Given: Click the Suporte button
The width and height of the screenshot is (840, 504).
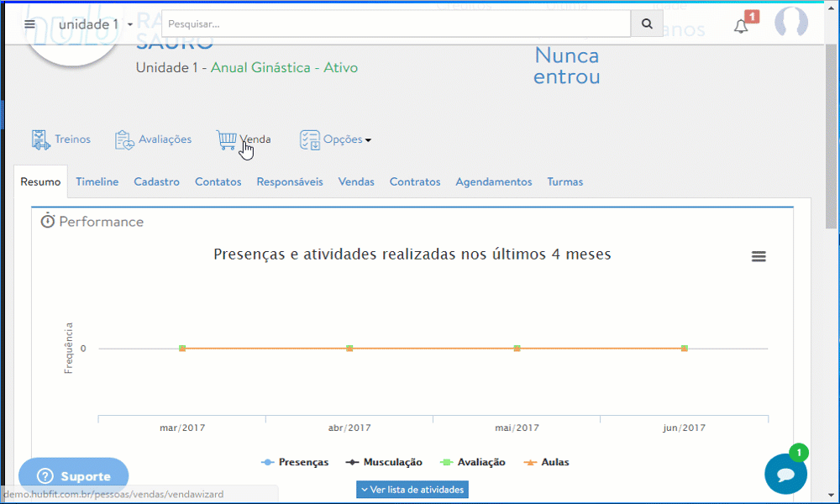Looking at the screenshot, I should pyautogui.click(x=73, y=475).
